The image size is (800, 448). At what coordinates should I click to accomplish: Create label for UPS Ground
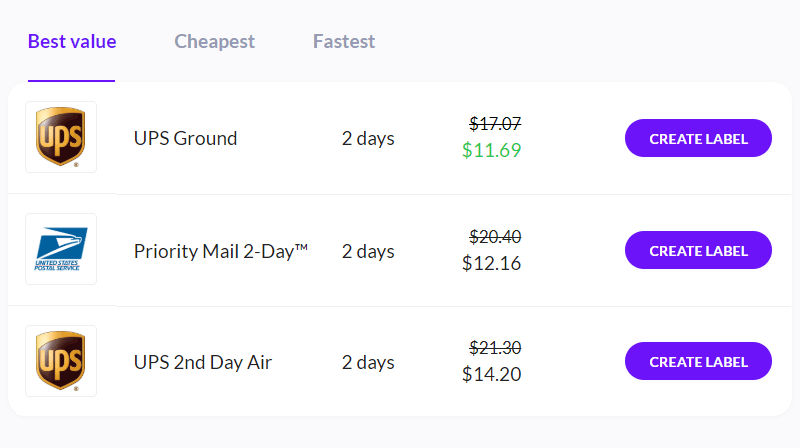(x=698, y=138)
